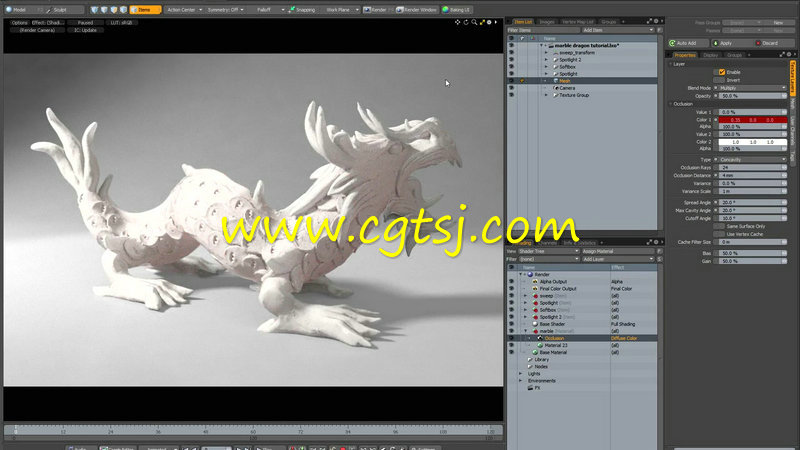Hide the Softbox item visibility eye
The height and width of the screenshot is (450, 800).
[511, 67]
